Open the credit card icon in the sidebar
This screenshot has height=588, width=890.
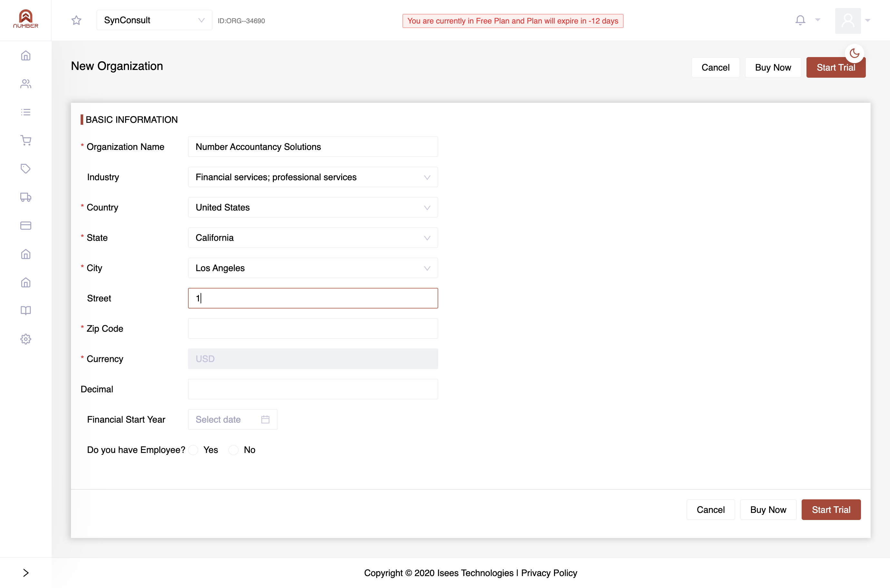(26, 225)
